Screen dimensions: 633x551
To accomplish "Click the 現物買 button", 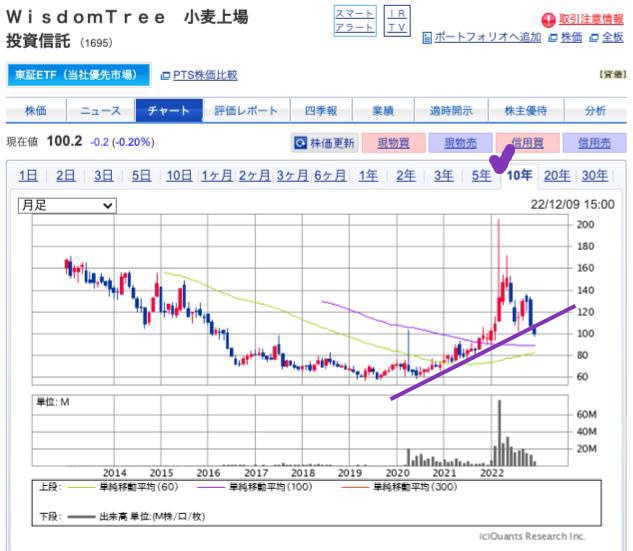I will coord(394,143).
